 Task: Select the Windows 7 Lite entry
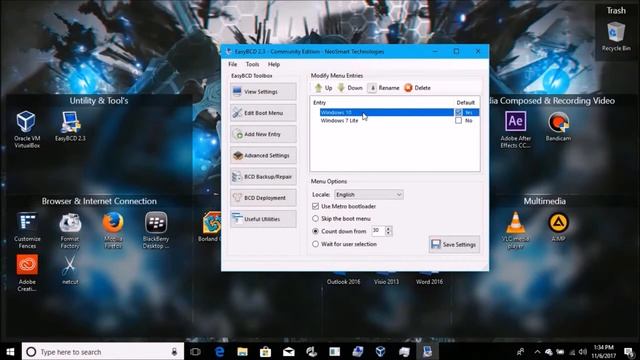339,120
